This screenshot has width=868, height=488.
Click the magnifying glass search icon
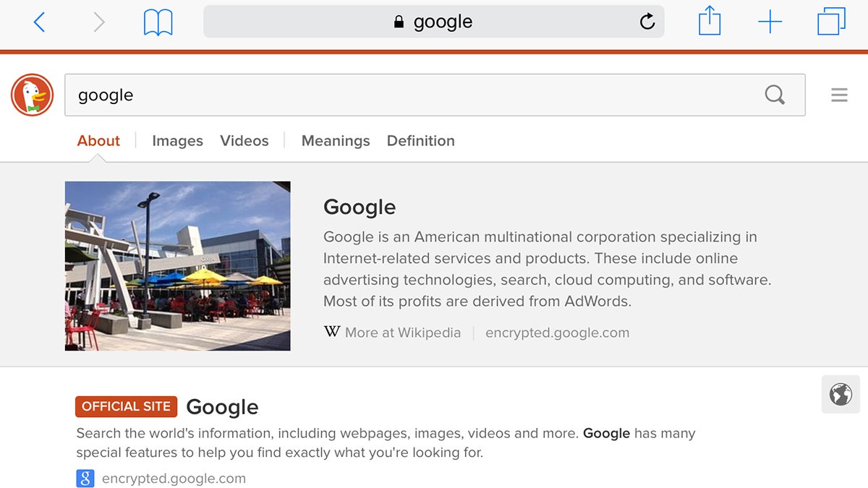click(775, 95)
